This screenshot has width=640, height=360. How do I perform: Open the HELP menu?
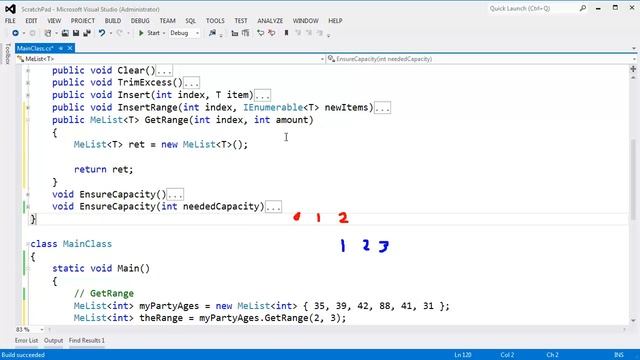pyautogui.click(x=335, y=21)
